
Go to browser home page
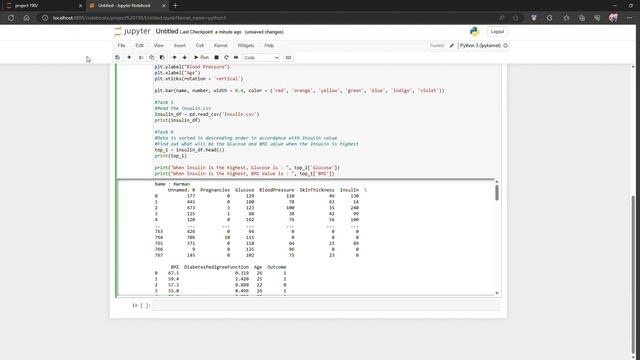pos(27,18)
